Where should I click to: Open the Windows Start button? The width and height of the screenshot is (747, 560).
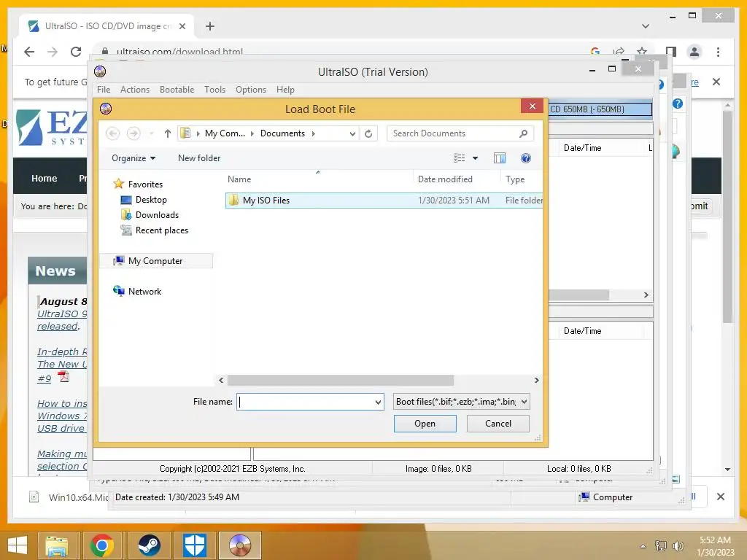click(18, 545)
